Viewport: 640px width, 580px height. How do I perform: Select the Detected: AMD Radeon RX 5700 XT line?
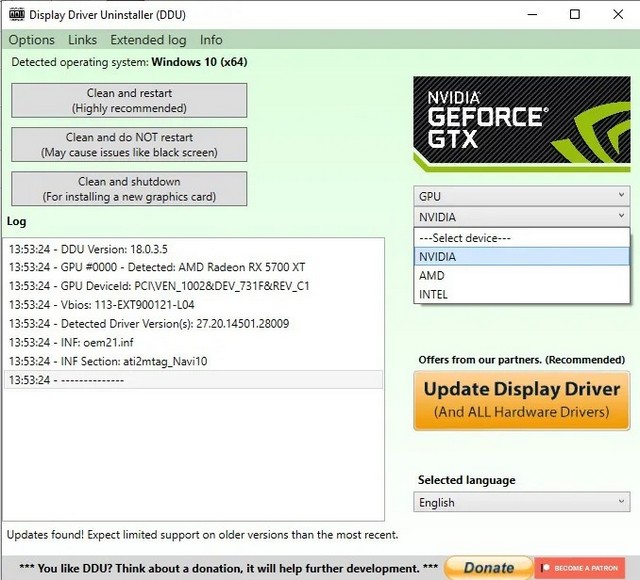193,267
